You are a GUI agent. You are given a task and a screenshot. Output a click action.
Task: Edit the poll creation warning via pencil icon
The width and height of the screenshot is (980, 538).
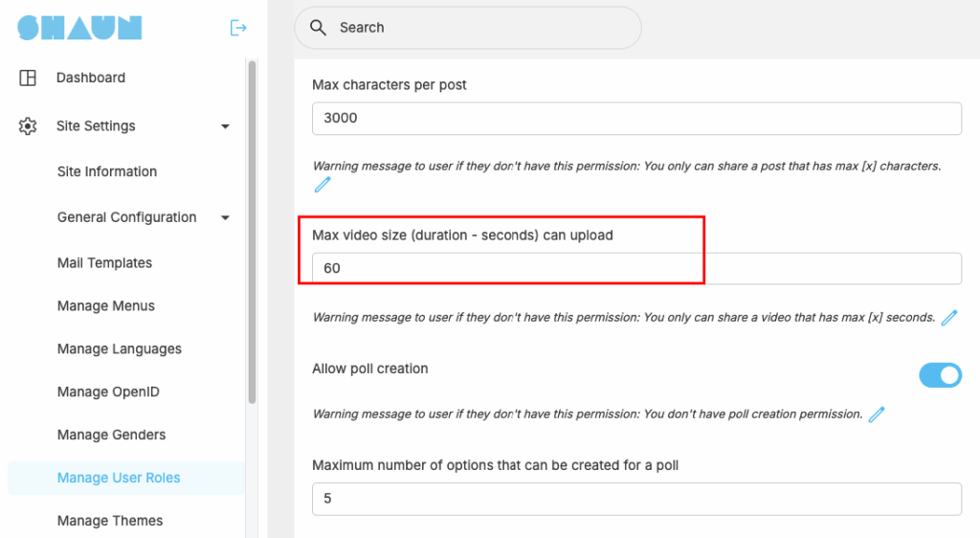(x=877, y=415)
